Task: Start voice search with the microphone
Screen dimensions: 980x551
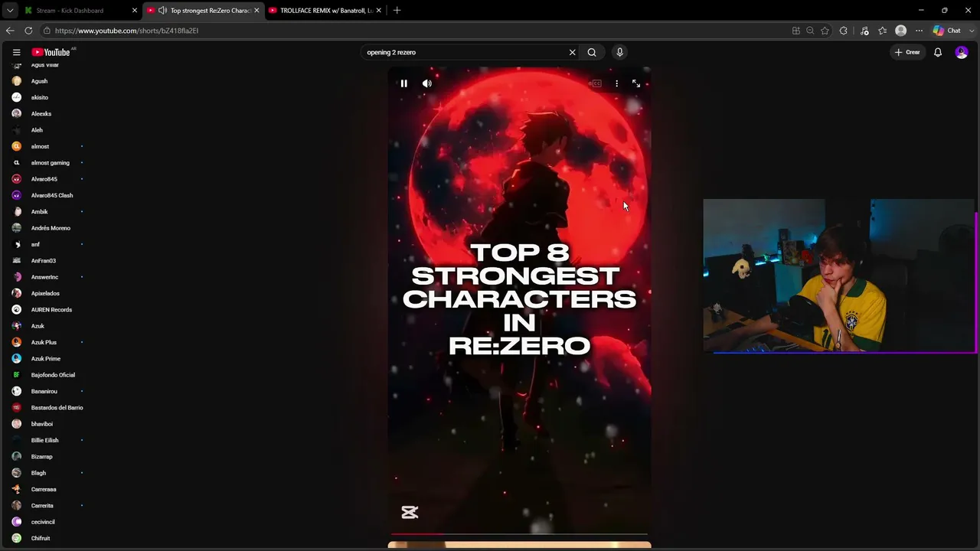Action: click(x=620, y=52)
